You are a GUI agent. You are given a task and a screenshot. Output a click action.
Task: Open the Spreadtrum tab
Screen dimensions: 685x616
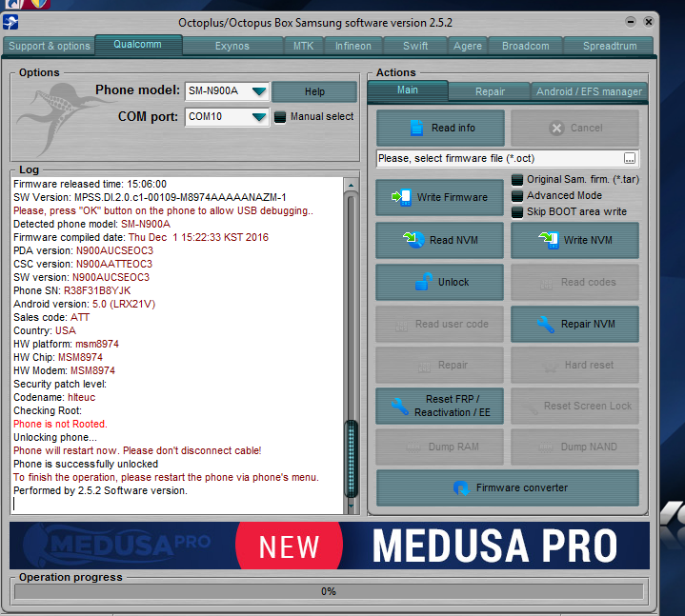pyautogui.click(x=609, y=46)
